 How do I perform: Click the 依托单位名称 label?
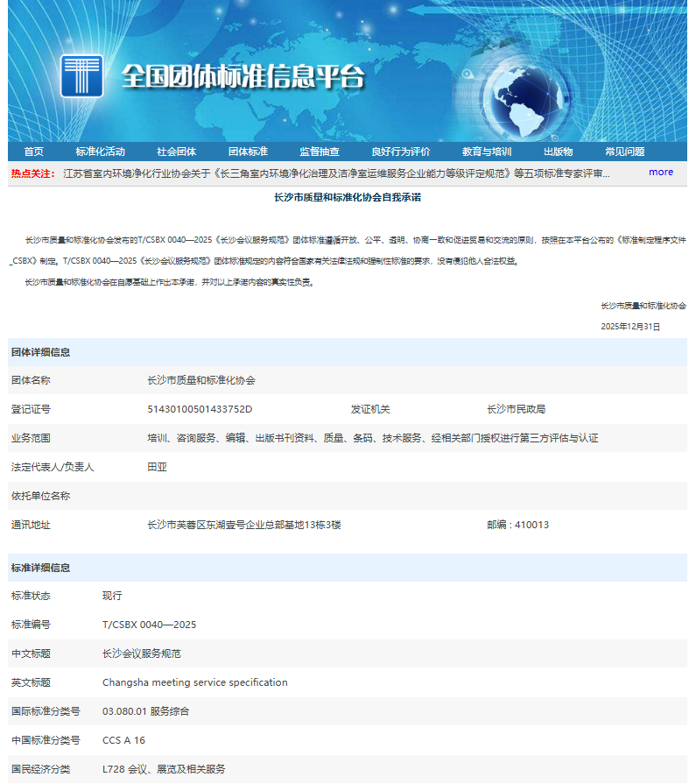[40, 496]
